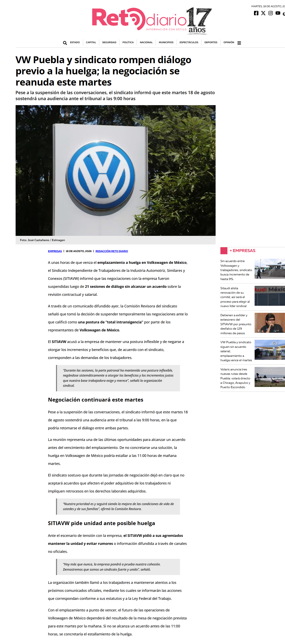Open the ESTADO menu section

(75, 43)
